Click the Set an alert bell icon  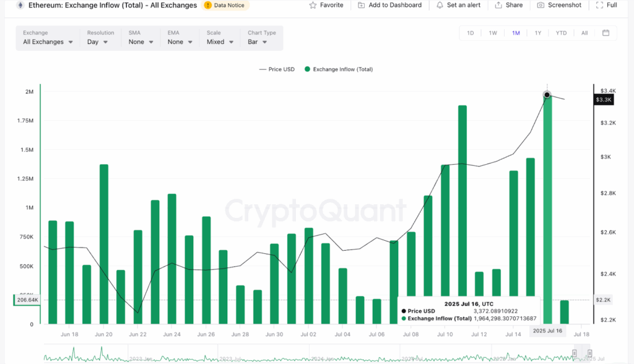click(x=440, y=5)
